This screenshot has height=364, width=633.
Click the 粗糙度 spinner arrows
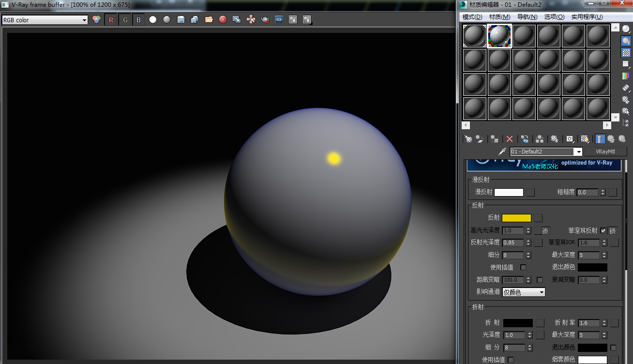(x=603, y=192)
